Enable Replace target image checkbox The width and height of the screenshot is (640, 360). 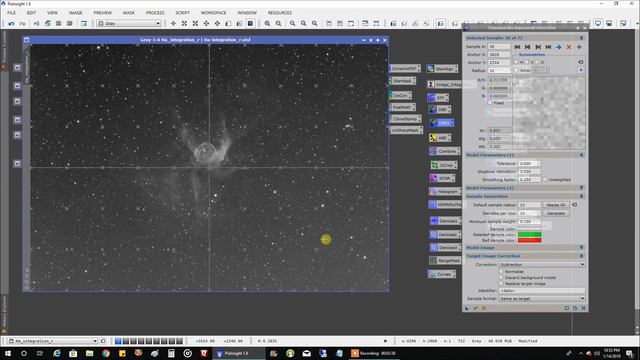(x=501, y=283)
